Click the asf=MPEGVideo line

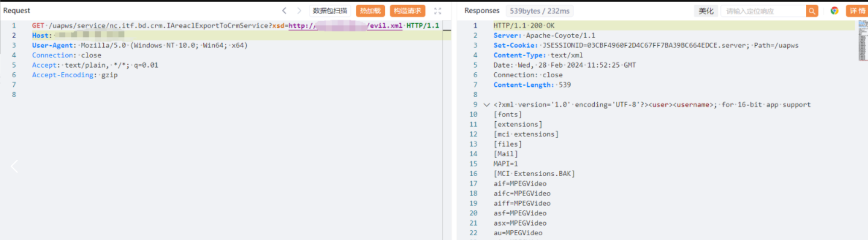[520, 213]
